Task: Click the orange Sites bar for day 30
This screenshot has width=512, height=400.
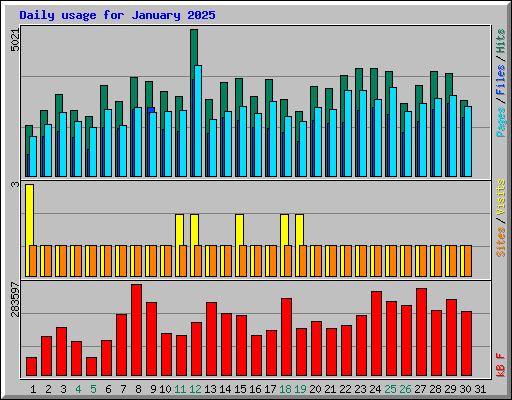Action: 468,261
